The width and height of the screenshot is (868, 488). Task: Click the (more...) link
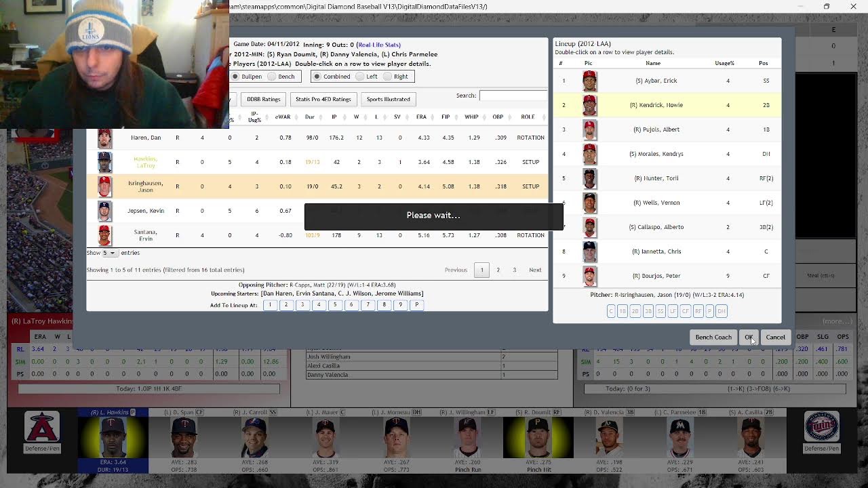[837, 321]
